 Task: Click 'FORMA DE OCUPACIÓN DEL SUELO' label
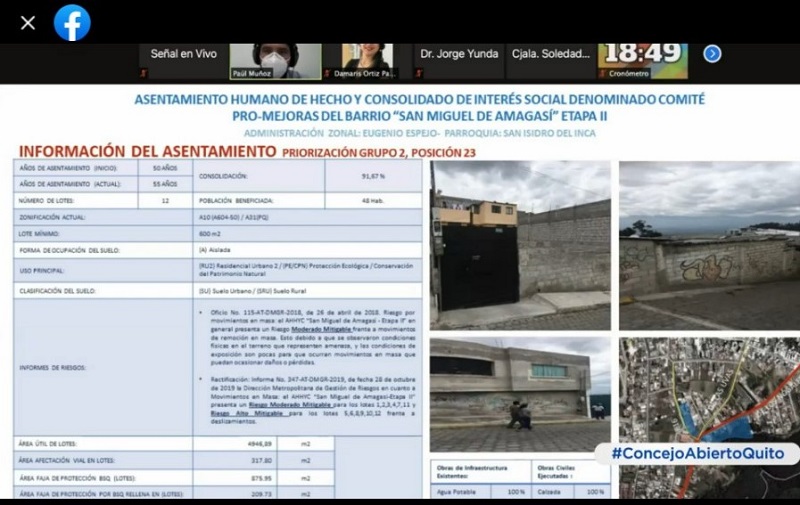point(69,250)
